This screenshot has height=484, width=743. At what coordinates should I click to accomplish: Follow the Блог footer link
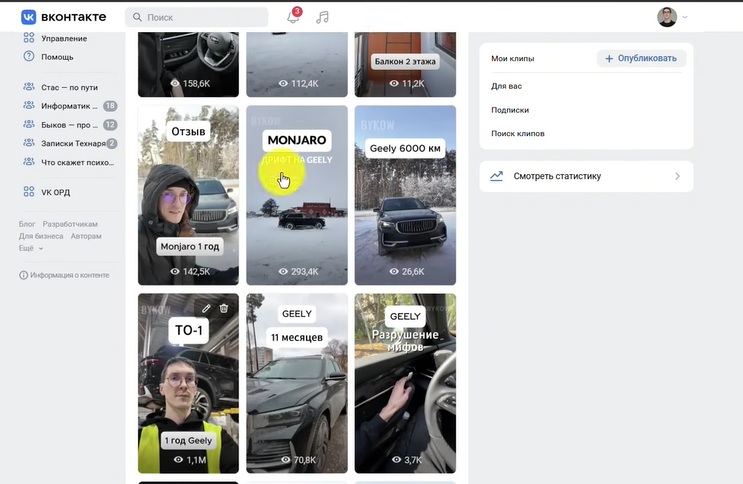click(27, 224)
